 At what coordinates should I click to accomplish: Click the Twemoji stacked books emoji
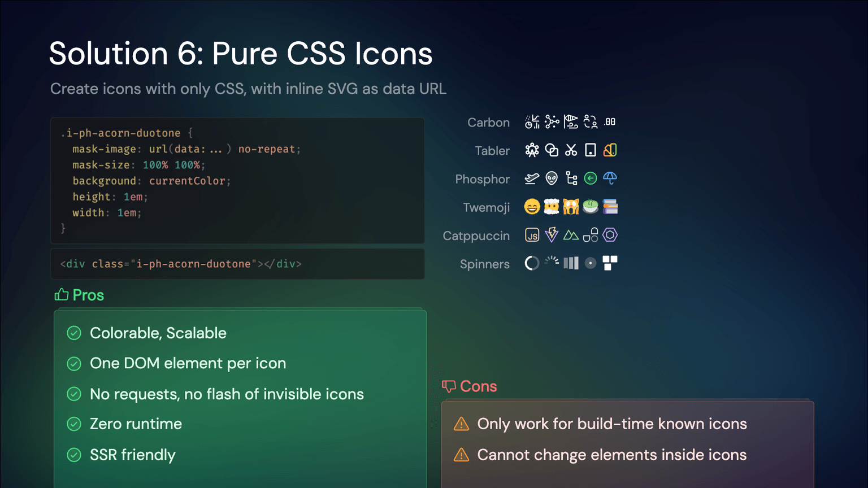(610, 207)
